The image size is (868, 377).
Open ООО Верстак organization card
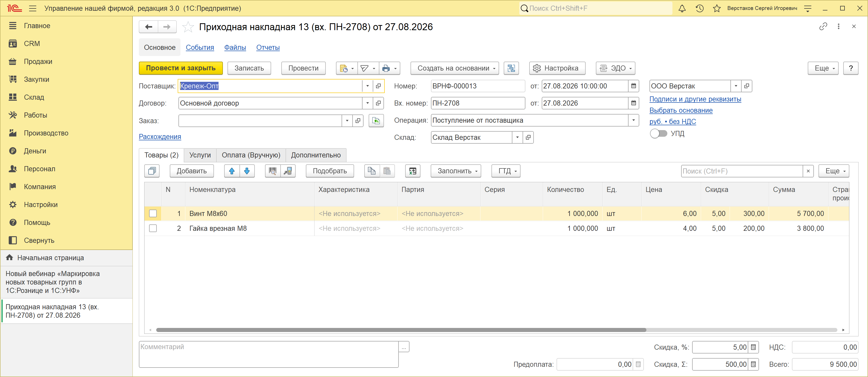747,86
